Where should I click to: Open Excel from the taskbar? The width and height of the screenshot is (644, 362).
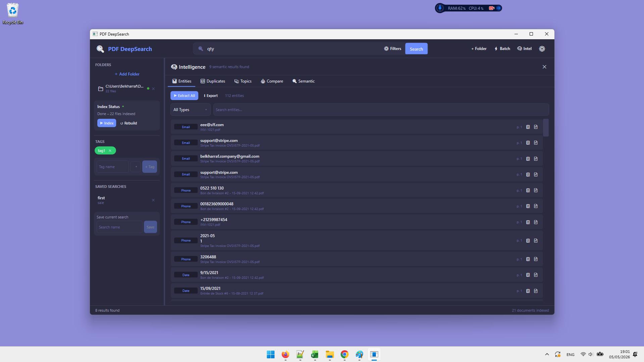tap(315, 354)
